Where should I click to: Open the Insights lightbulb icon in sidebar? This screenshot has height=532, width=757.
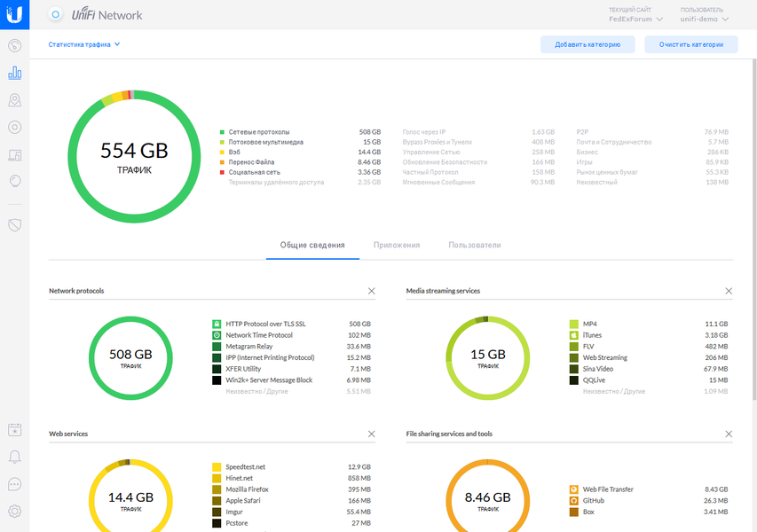pyautogui.click(x=14, y=182)
